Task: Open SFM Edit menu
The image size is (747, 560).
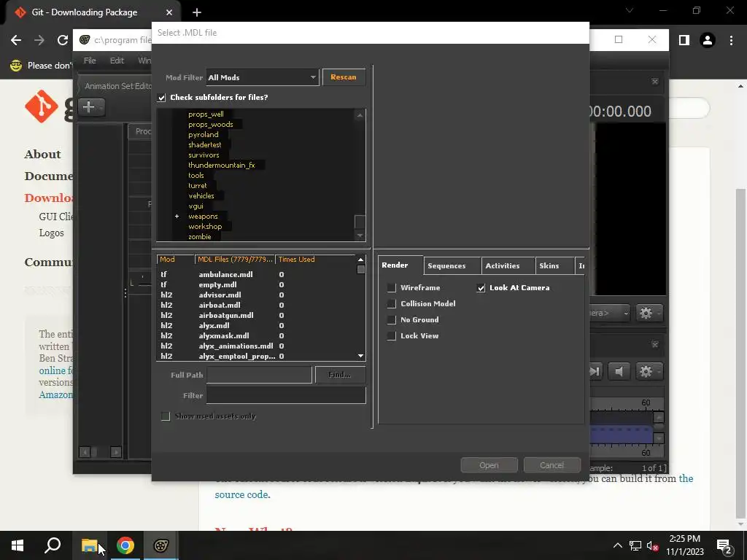Action: pyautogui.click(x=117, y=61)
